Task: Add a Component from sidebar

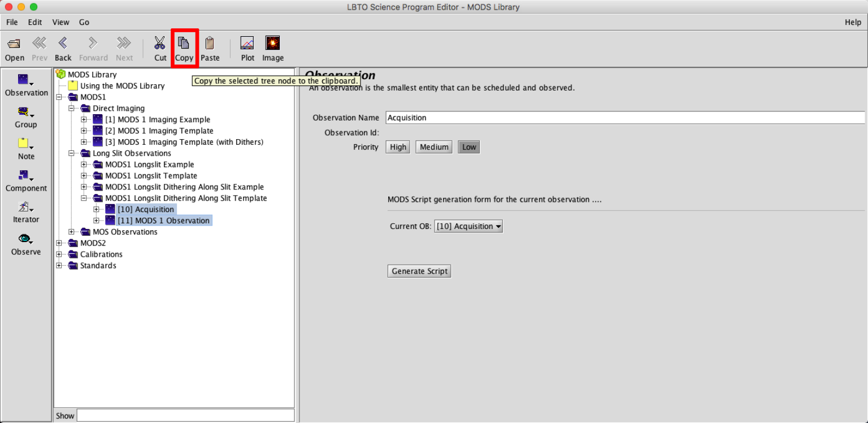Action: (x=26, y=180)
